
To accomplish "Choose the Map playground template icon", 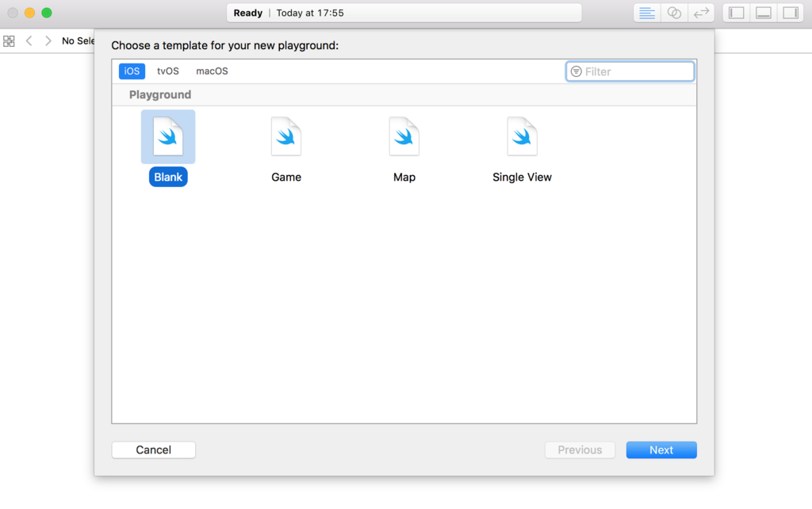I will [404, 136].
